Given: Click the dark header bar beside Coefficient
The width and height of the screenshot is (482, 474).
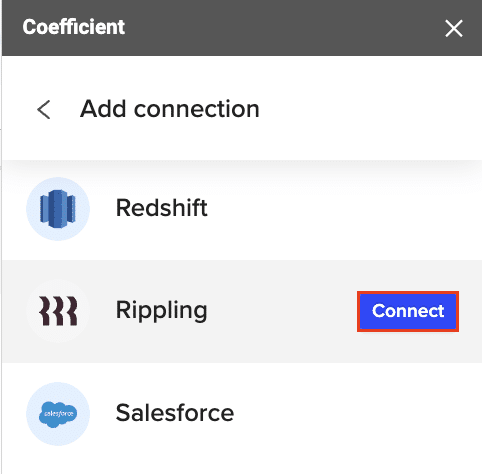Looking at the screenshot, I should click(x=283, y=28).
